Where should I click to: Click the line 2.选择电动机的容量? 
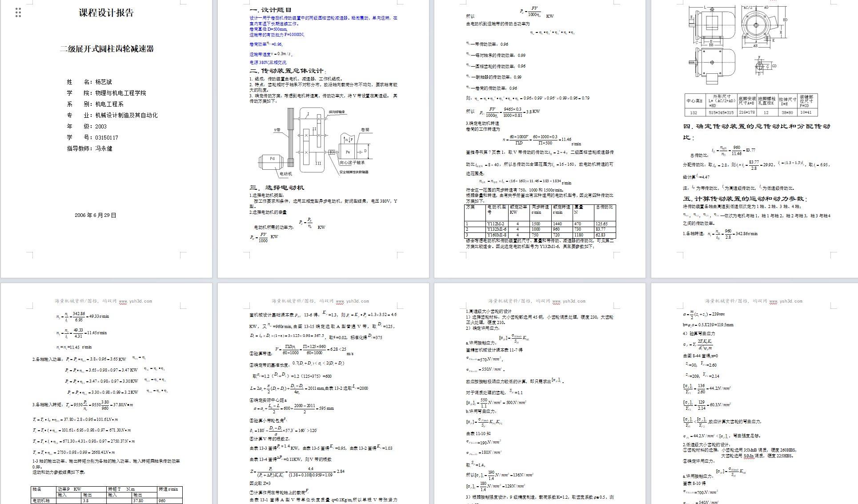(x=268, y=212)
